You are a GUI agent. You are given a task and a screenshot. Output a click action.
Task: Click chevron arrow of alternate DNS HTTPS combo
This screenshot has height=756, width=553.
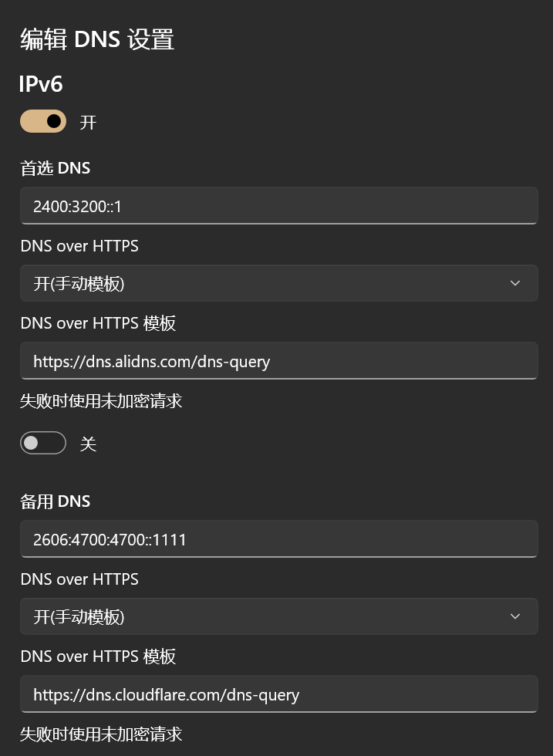pos(515,616)
